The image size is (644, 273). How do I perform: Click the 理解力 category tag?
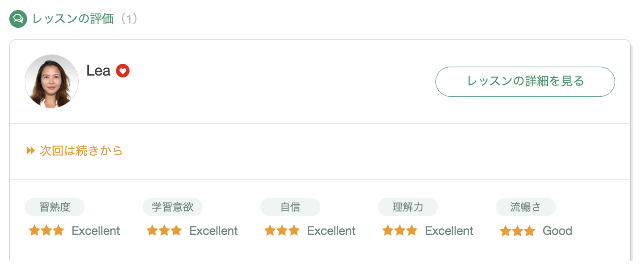point(408,207)
